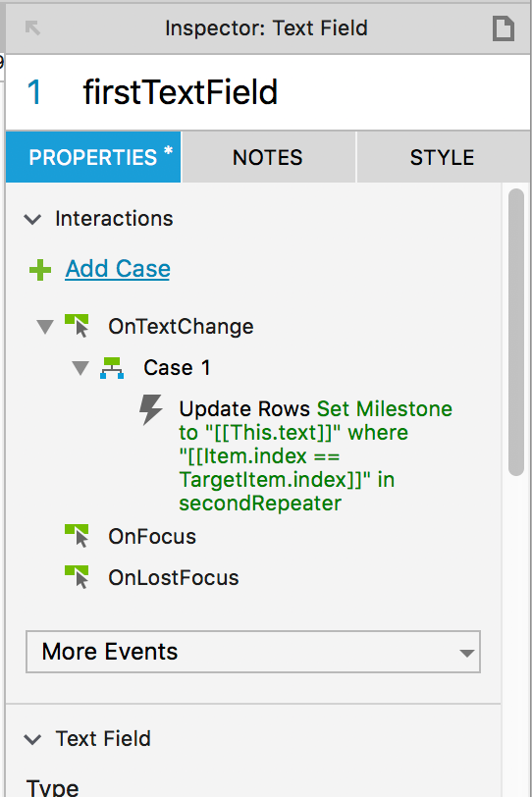This screenshot has height=797, width=532.
Task: Click the pop-out arrow icon in Inspector header
Action: [33, 27]
